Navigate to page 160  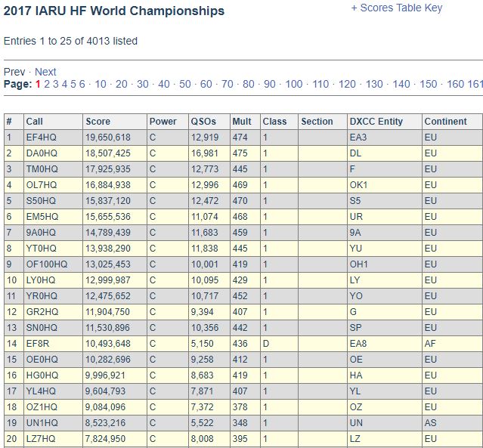[x=455, y=84]
